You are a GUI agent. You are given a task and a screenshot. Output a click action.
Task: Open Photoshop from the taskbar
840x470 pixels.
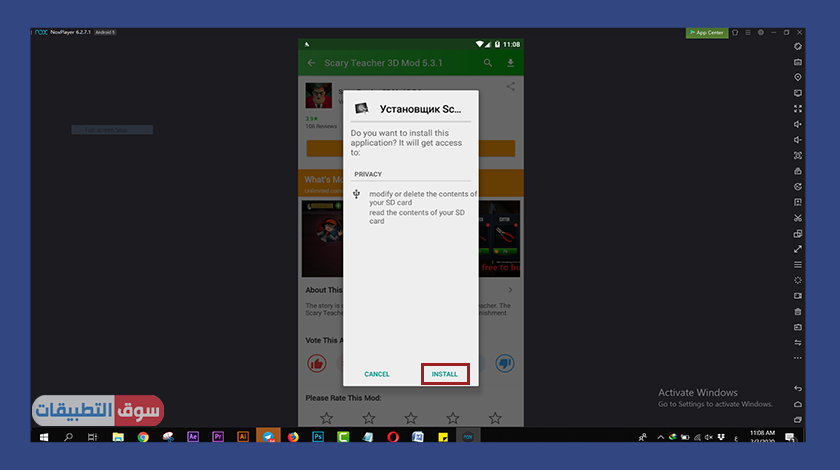pos(318,437)
